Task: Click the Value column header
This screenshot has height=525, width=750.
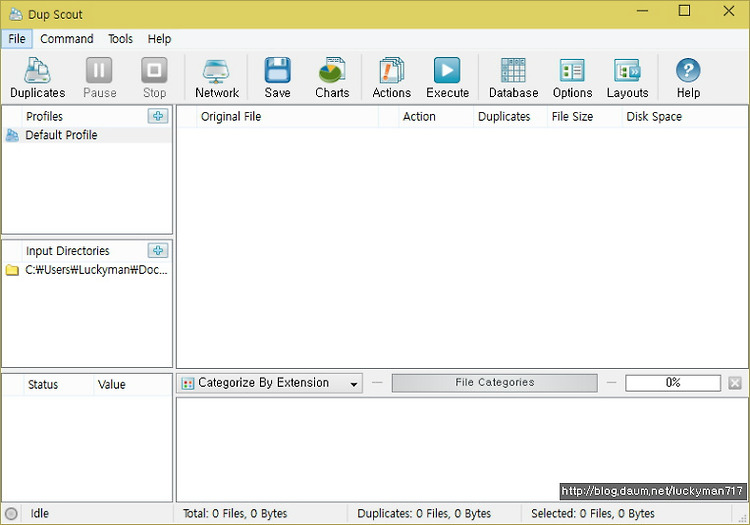Action: 132,384
